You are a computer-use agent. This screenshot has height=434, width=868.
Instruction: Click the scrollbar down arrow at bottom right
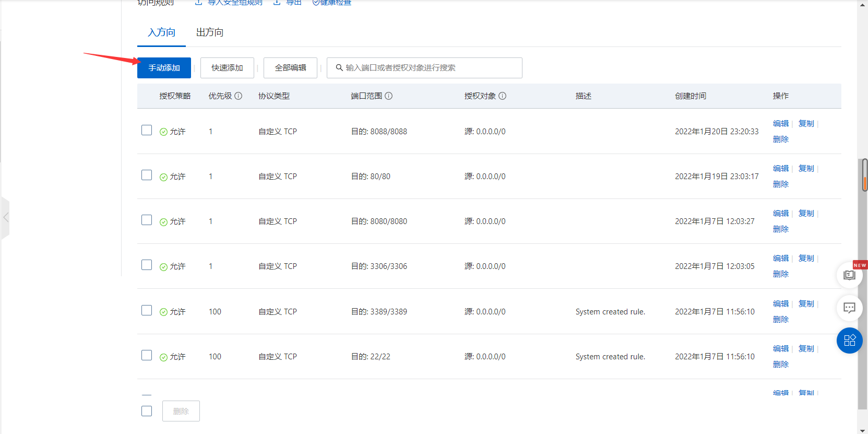tap(863, 429)
